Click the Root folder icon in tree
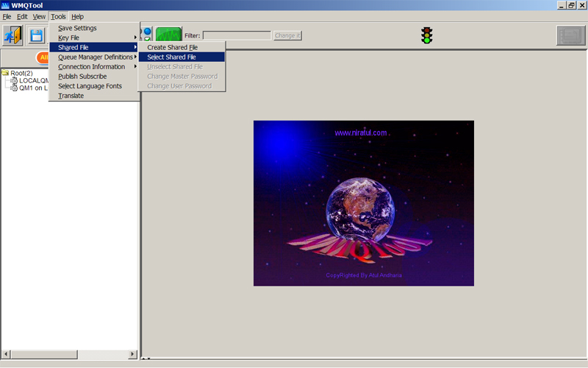 [x=5, y=73]
